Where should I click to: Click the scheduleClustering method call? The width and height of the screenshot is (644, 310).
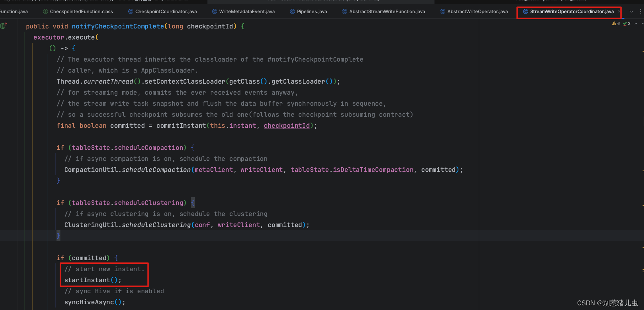tap(156, 225)
